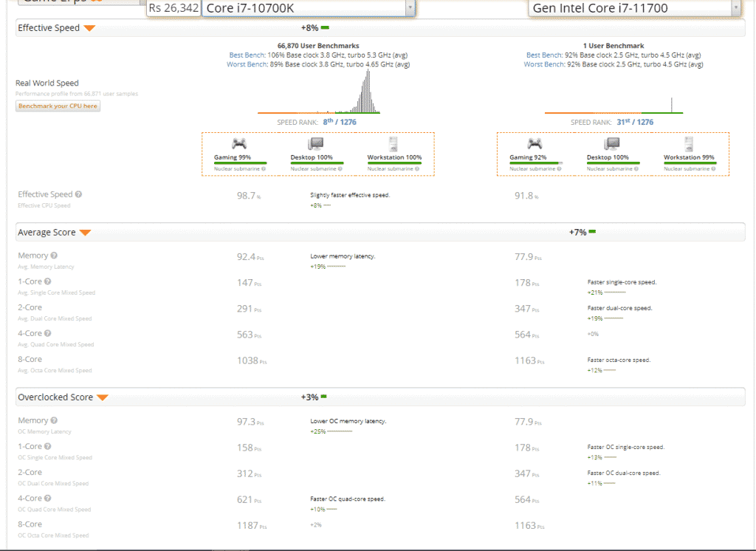Click the 1 User Benchmark heading
756x551 pixels.
tap(614, 46)
